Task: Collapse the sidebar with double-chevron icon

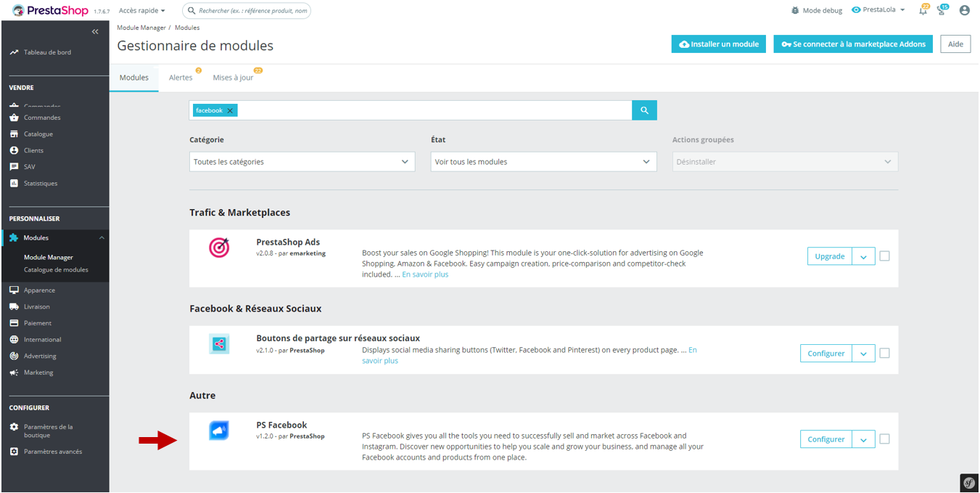Action: pyautogui.click(x=95, y=32)
